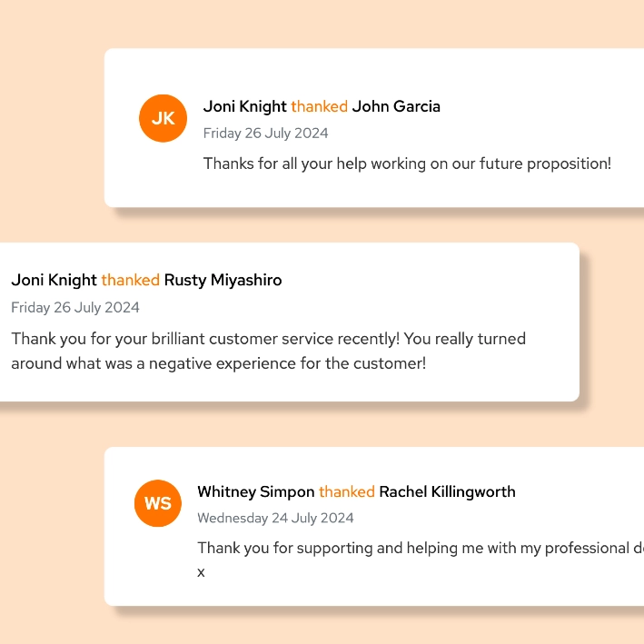Select the Rusty Miyashiro name
Viewport: 644px width, 644px height.
click(x=223, y=280)
